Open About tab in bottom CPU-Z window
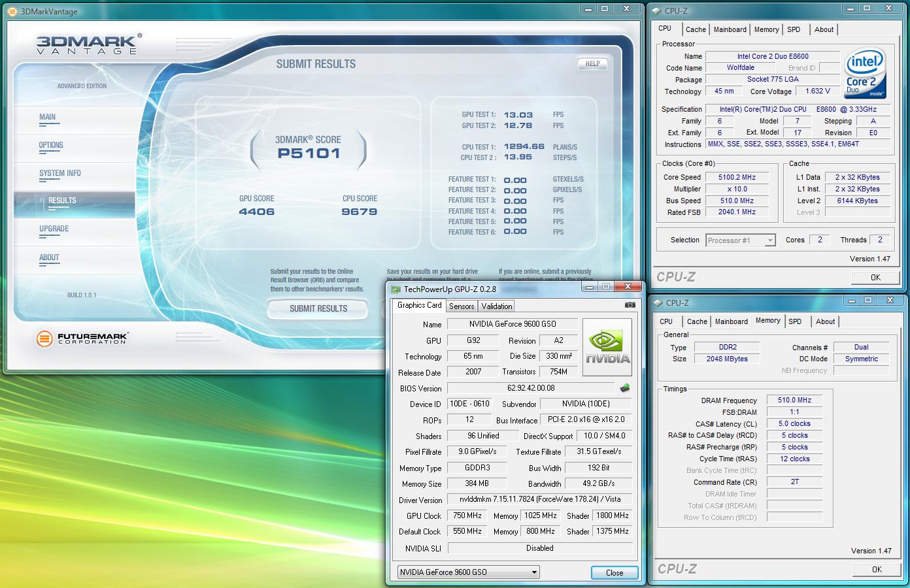The image size is (910, 588). (826, 321)
